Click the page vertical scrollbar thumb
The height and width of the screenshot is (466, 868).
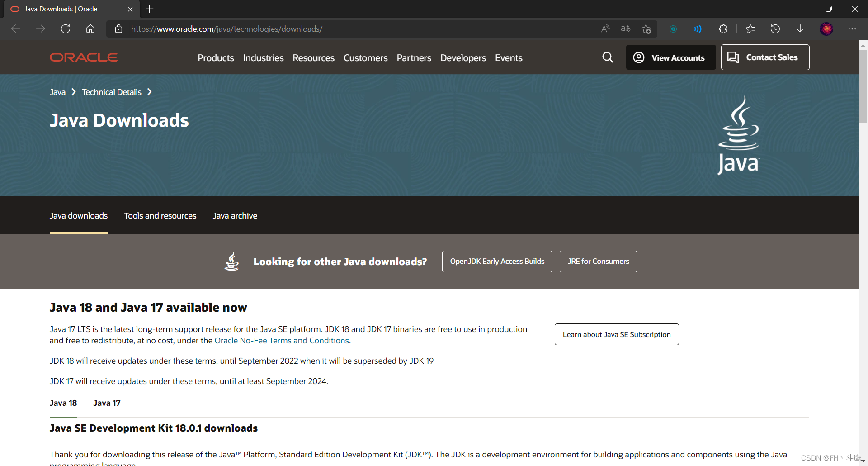[863, 86]
